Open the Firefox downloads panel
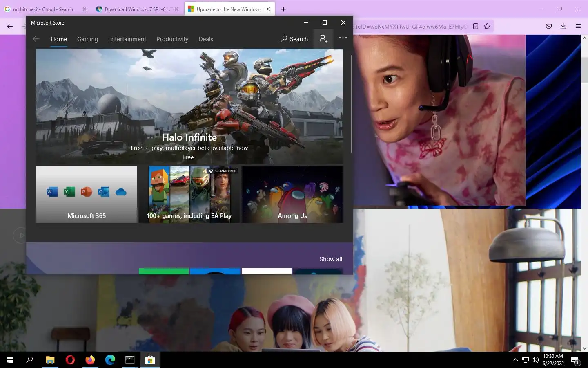 [x=563, y=26]
